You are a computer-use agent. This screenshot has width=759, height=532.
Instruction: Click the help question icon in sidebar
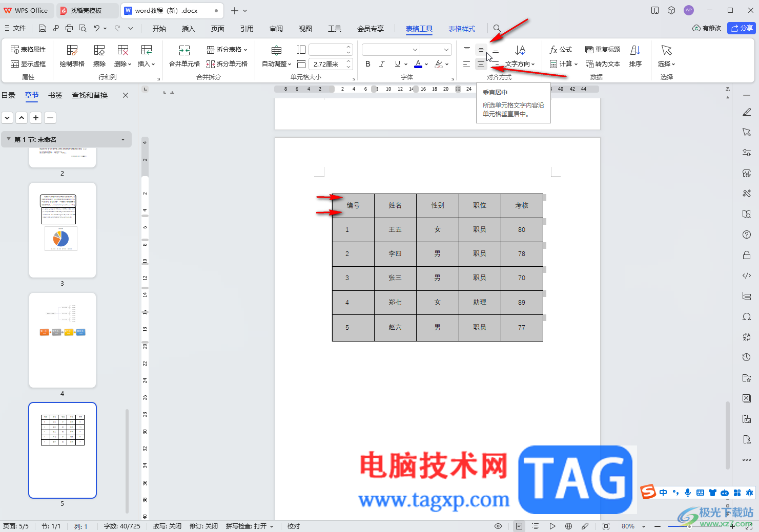click(747, 235)
